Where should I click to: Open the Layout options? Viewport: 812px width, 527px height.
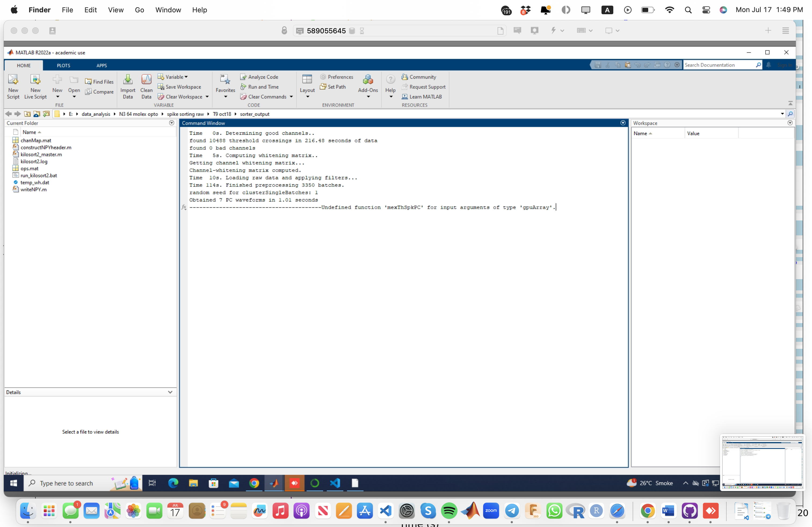tap(307, 86)
